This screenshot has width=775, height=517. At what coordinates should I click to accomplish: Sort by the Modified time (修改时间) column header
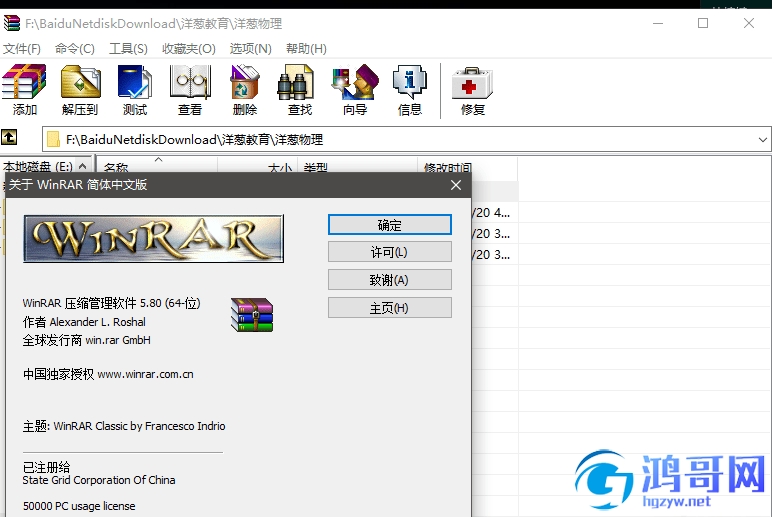[x=468, y=167]
